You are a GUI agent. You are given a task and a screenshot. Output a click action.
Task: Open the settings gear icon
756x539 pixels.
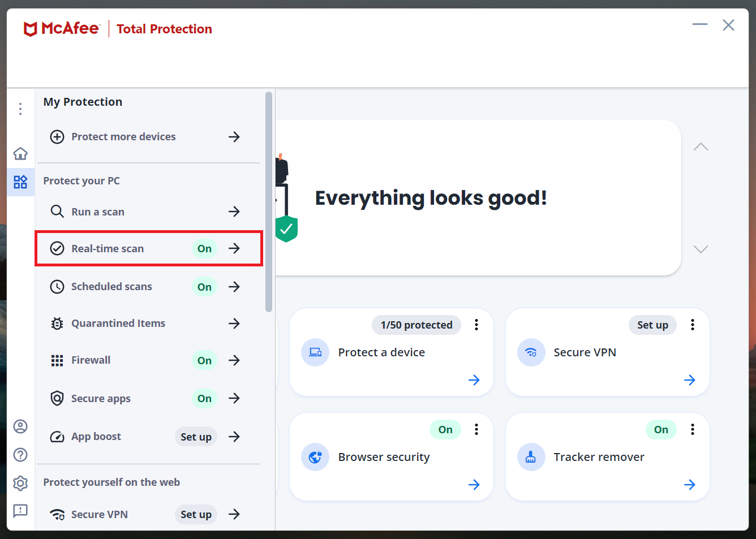20,483
